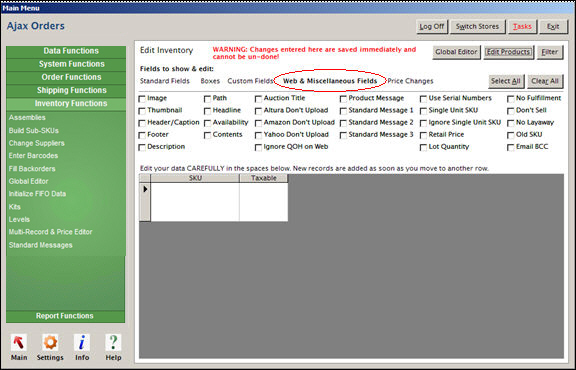The image size is (576, 370).
Task: Click the Switch Stores button
Action: coord(477,26)
